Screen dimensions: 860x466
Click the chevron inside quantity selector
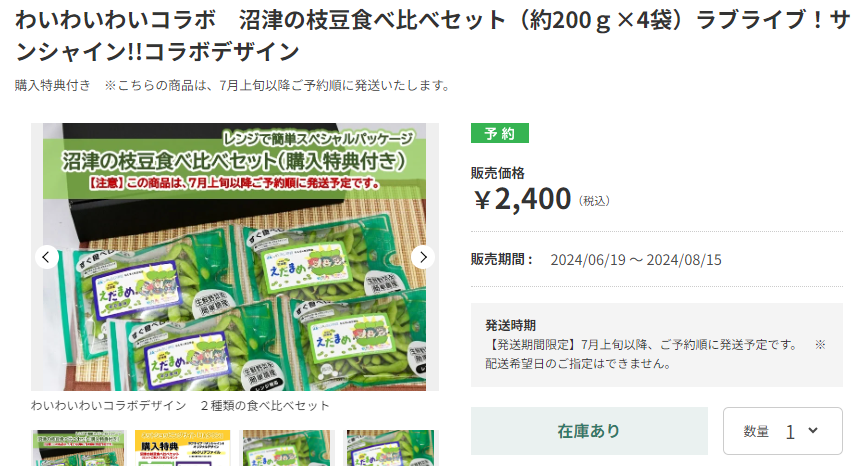[813, 431]
